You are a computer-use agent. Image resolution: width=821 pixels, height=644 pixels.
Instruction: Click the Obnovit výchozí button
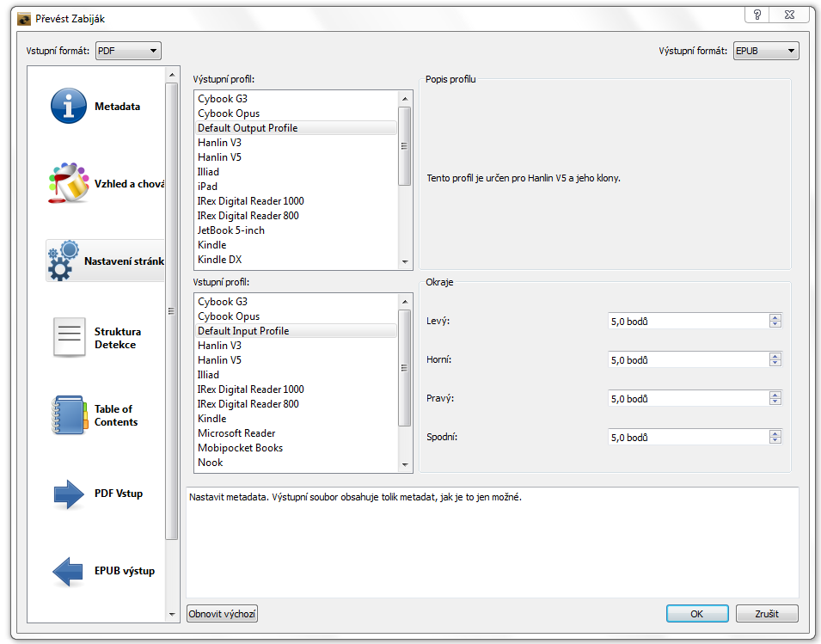tap(222, 614)
